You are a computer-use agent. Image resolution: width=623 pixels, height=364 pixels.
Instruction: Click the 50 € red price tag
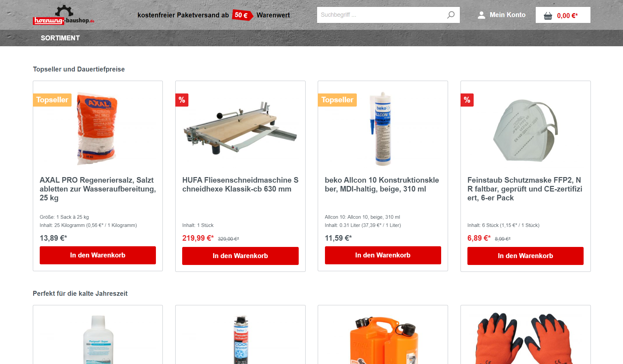point(242,15)
